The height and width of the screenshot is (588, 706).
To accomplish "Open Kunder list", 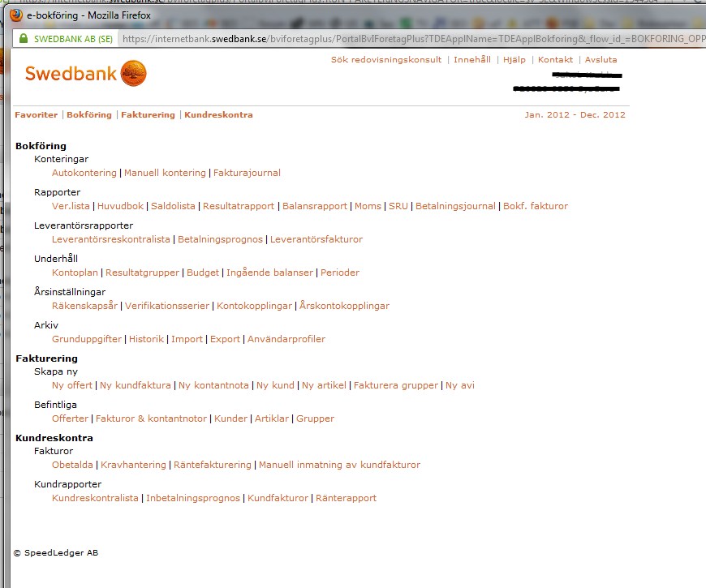I will click(x=231, y=418).
